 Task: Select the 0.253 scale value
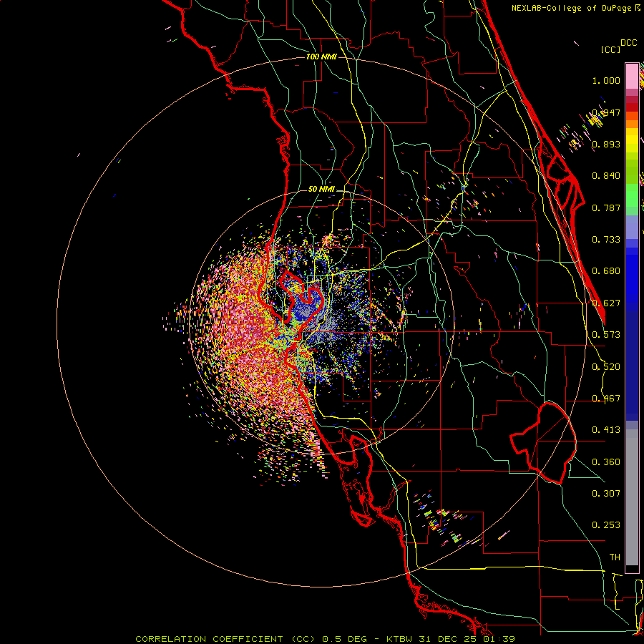(x=606, y=525)
